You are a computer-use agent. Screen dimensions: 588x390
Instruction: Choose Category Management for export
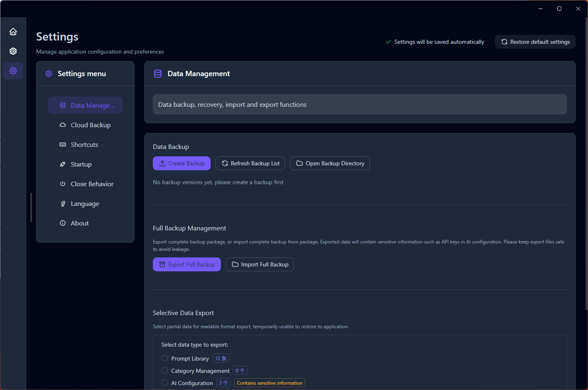165,370
